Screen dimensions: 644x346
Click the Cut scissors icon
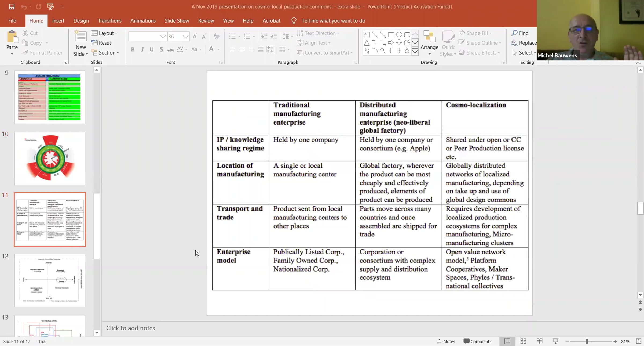click(25, 33)
